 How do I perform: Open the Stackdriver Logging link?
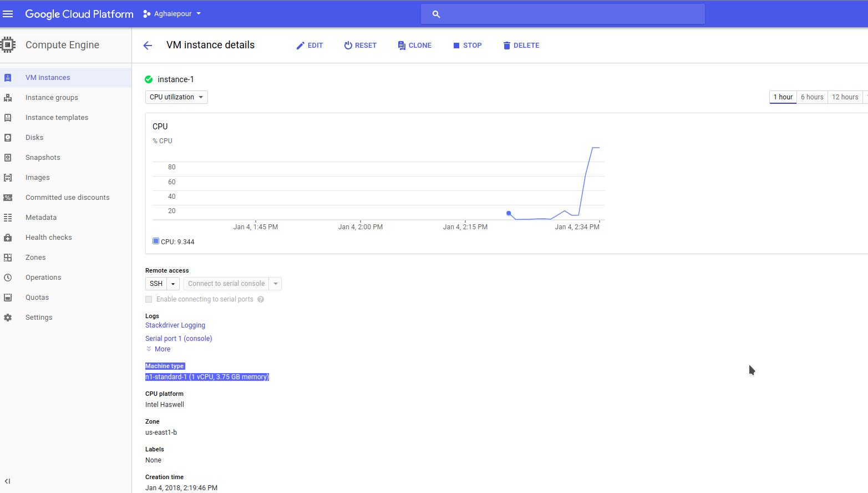point(175,325)
